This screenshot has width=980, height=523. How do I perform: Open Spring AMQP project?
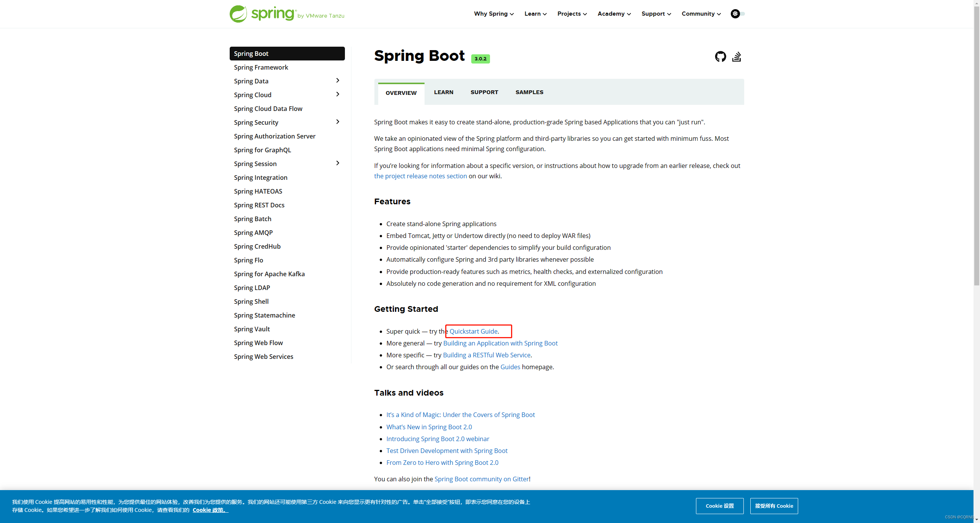point(253,233)
